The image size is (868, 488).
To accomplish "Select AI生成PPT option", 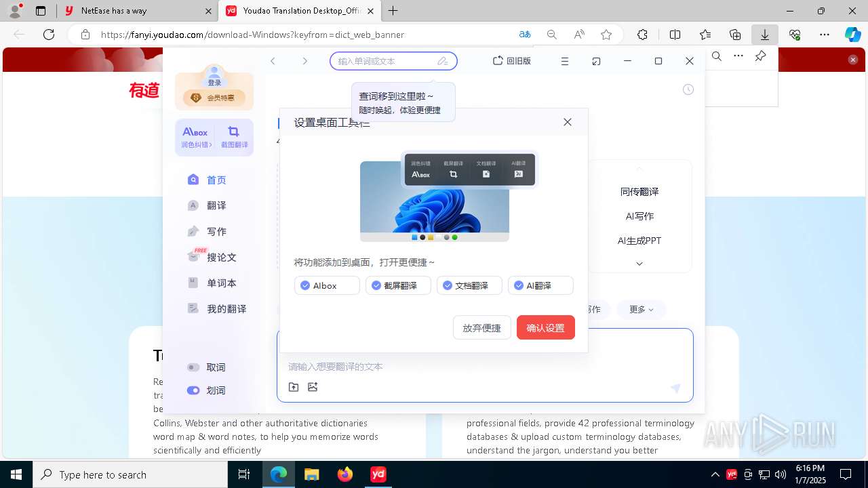I will tap(639, 241).
